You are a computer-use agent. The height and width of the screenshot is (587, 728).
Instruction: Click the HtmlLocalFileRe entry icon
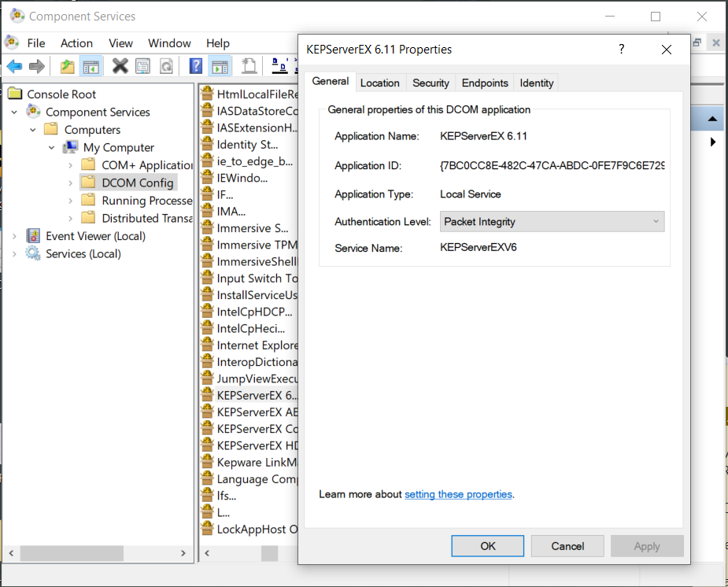click(207, 94)
